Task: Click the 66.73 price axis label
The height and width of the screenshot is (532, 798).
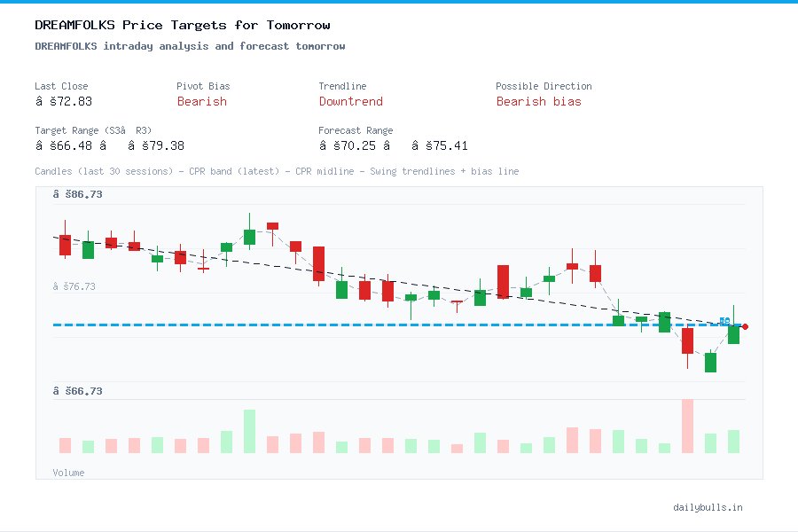Action: (77, 391)
